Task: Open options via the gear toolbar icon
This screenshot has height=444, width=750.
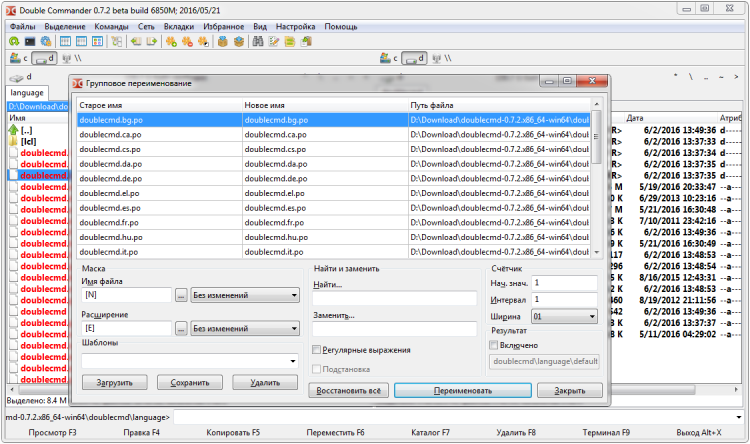Action: [45, 42]
